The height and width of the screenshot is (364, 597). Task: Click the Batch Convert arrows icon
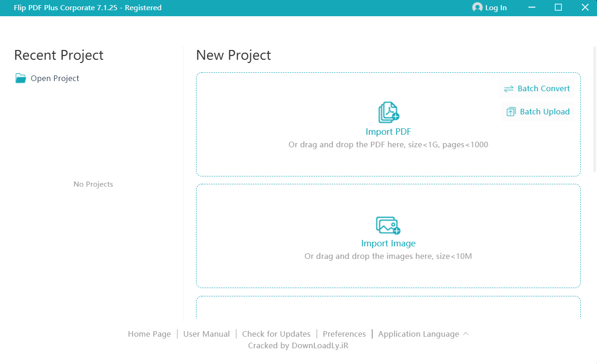tap(508, 89)
